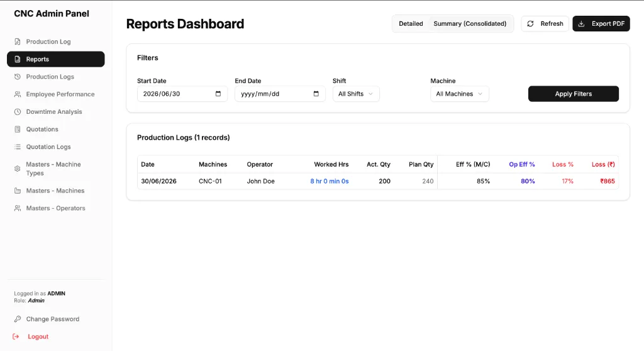Click the Quotation Logs list icon
This screenshot has width=644, height=351.
[17, 147]
